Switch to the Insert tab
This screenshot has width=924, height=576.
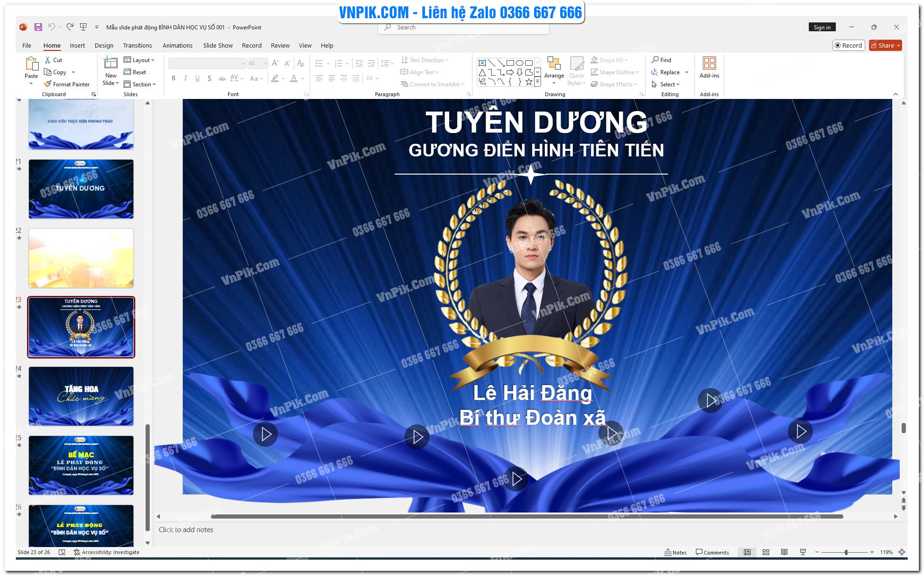pyautogui.click(x=77, y=45)
